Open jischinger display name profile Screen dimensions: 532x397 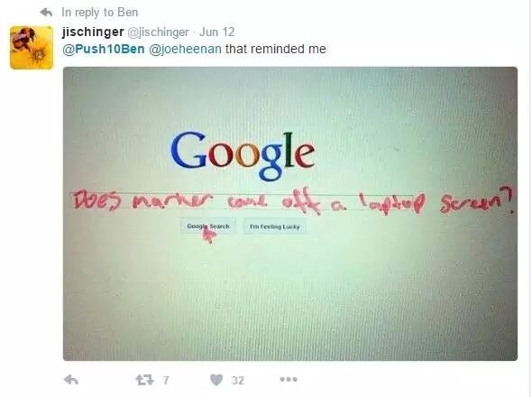(x=93, y=32)
